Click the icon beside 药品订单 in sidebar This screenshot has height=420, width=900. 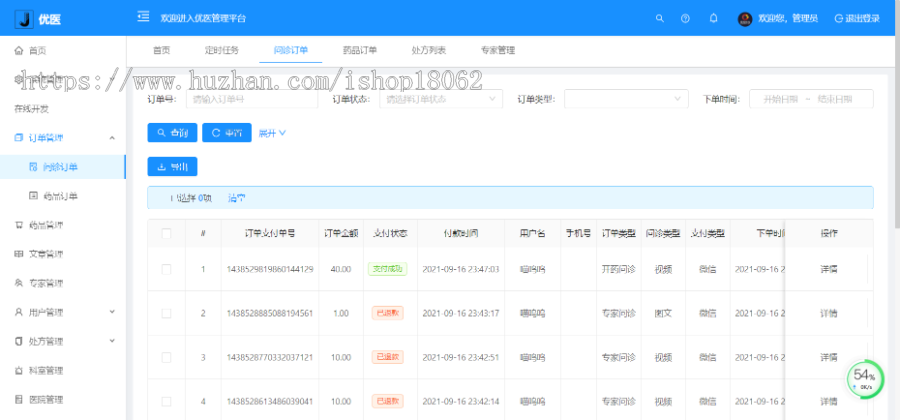click(x=33, y=196)
